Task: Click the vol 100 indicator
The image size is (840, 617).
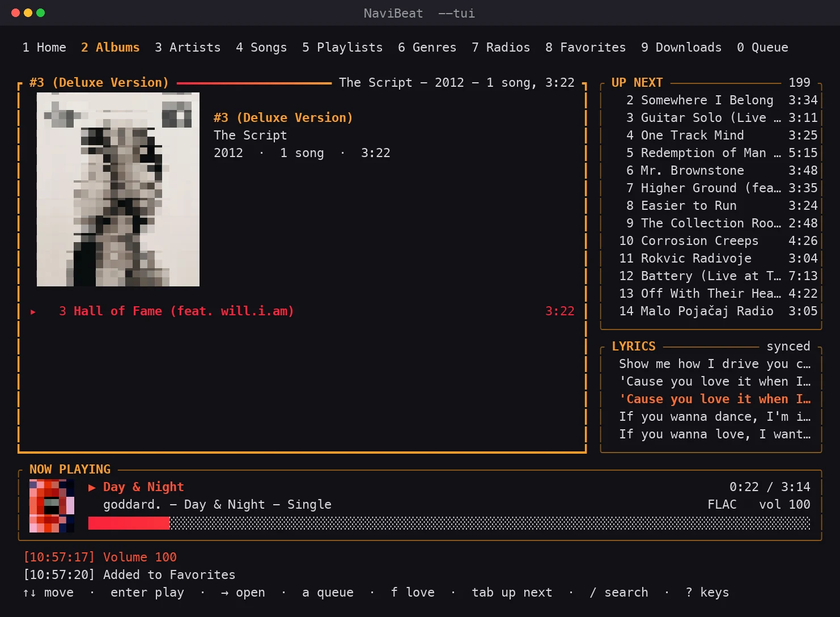Action: 784,504
